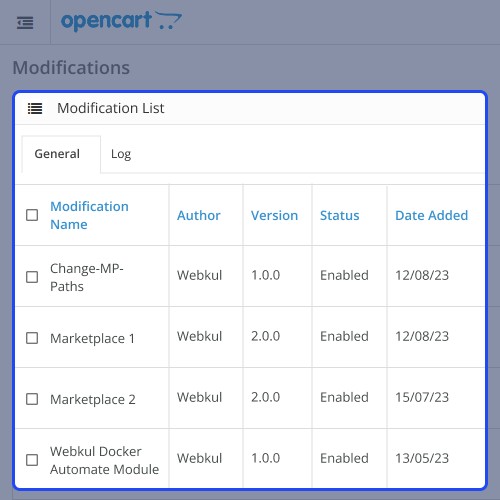Check the Marketplace 2 row checkbox

click(32, 399)
